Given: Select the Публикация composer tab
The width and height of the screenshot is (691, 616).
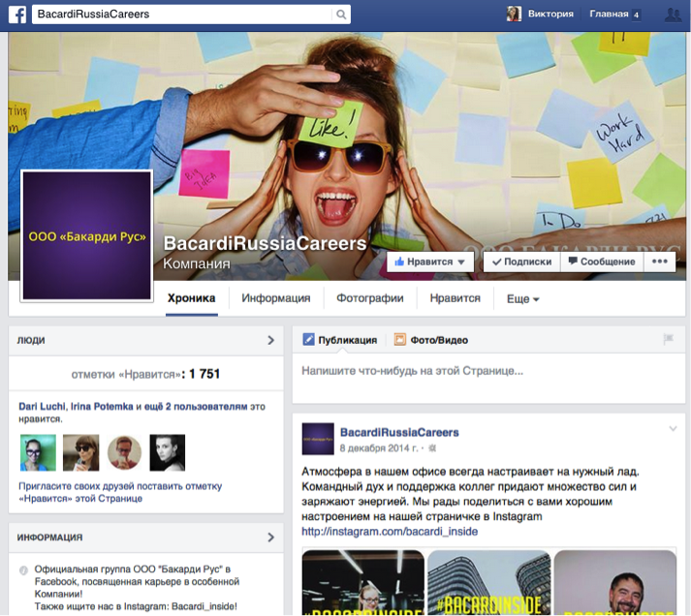Looking at the screenshot, I should click(x=340, y=340).
